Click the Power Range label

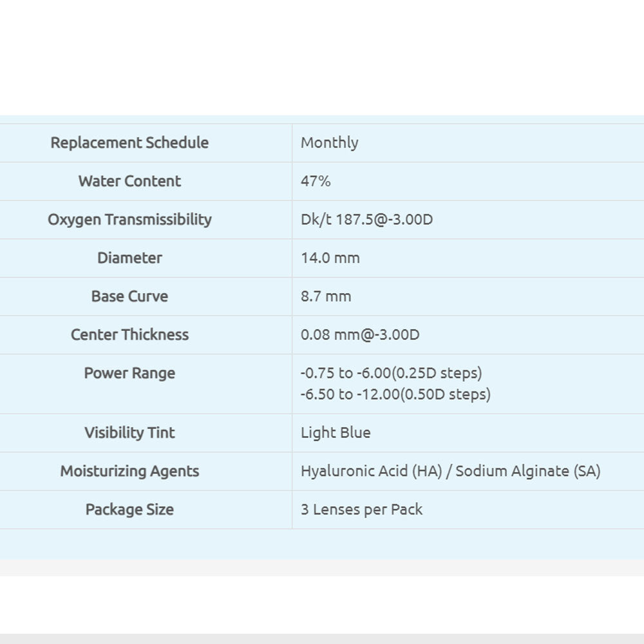(129, 373)
